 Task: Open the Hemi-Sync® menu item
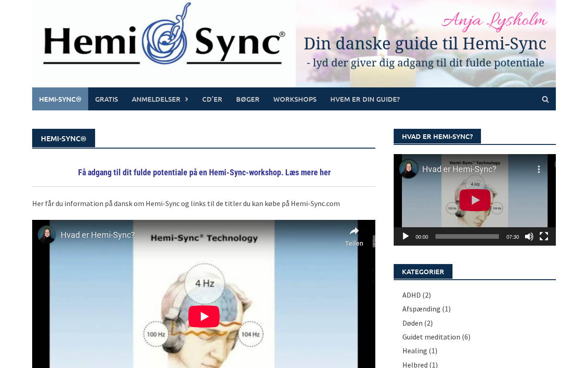coord(60,99)
